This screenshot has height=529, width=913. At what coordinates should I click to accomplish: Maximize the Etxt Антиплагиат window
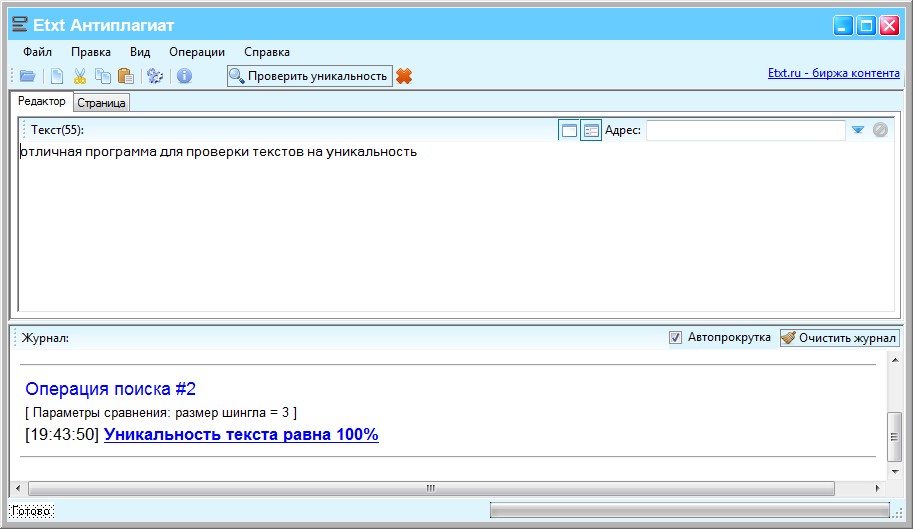866,26
